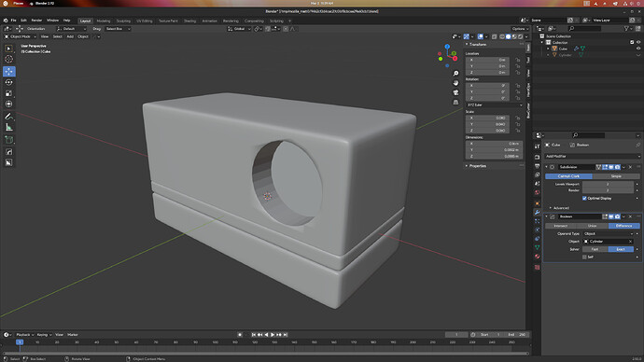Click the outliner search field
This screenshot has width=644, height=362.
(x=584, y=28)
